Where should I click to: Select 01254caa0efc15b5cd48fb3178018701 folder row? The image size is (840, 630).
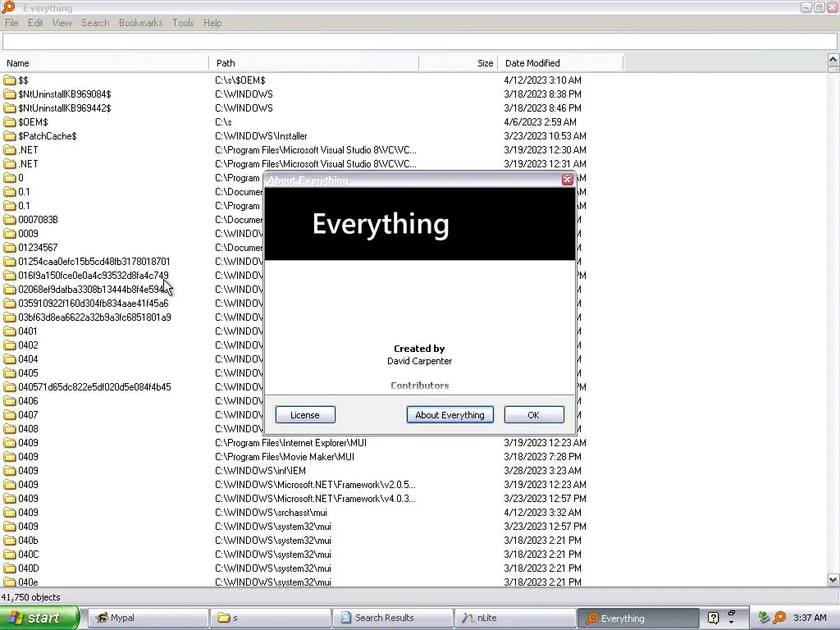(x=94, y=262)
